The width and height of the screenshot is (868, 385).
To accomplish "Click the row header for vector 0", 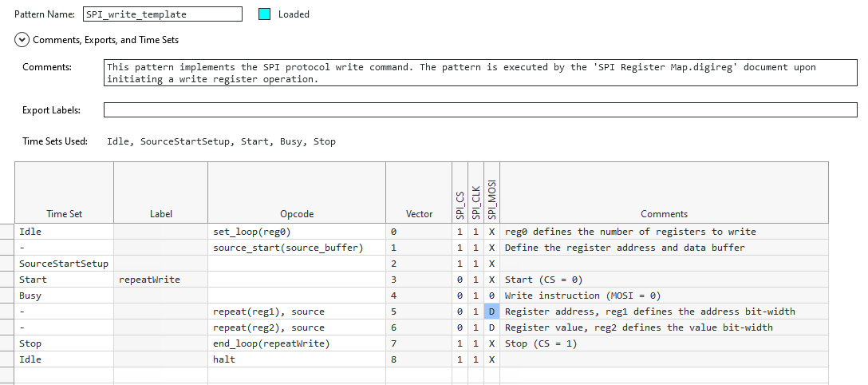I will [x=6, y=232].
